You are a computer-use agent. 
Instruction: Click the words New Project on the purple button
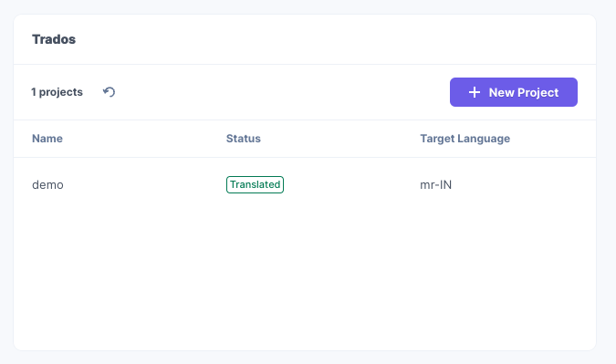coord(523,92)
